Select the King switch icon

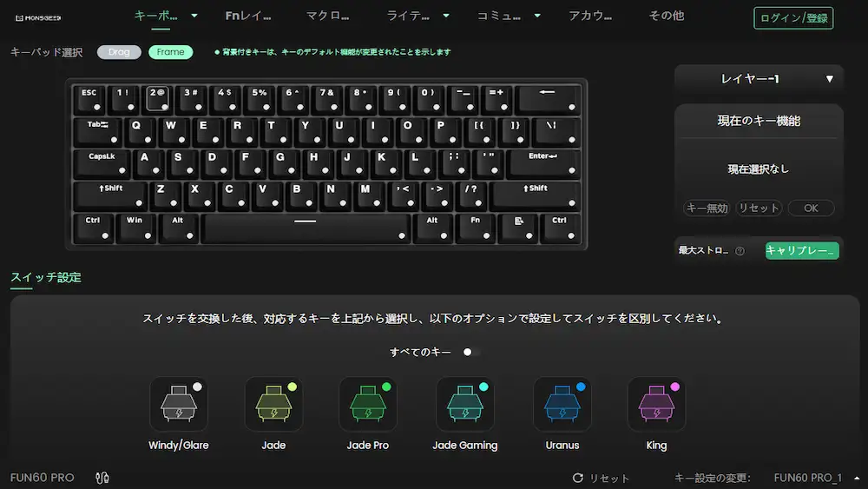point(656,404)
